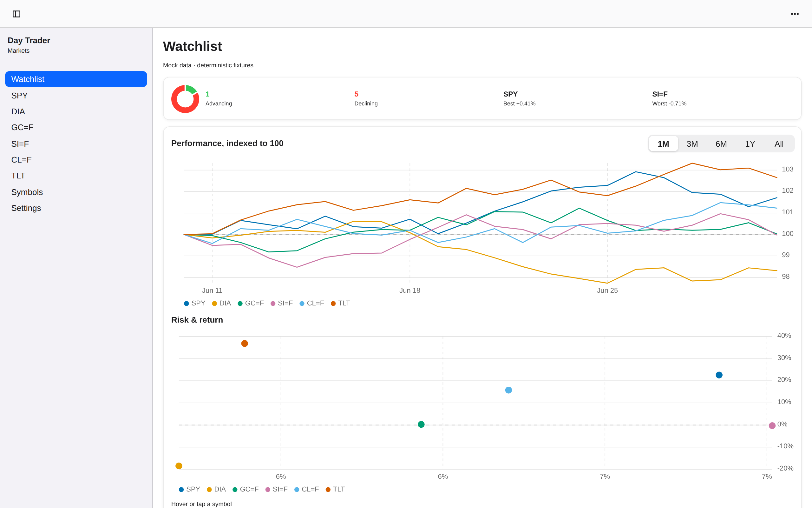Viewport: 812px width, 508px height.
Task: Switch to the 6M time range
Action: 721,144
